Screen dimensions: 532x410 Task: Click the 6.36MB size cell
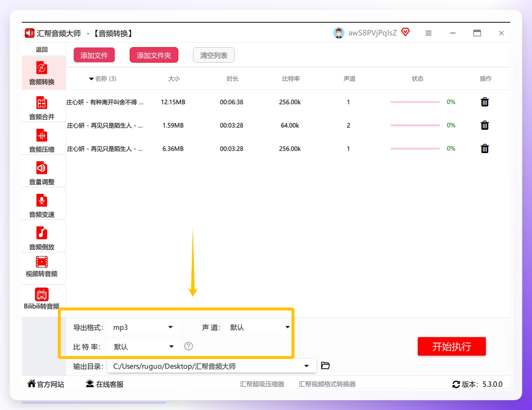(x=173, y=149)
